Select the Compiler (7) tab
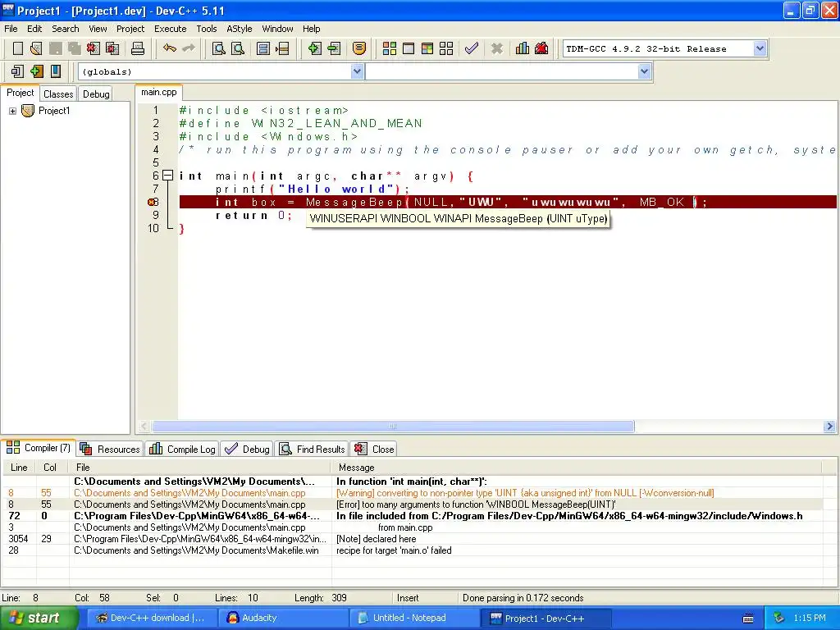Screen dimensions: 840x630 tap(38, 448)
